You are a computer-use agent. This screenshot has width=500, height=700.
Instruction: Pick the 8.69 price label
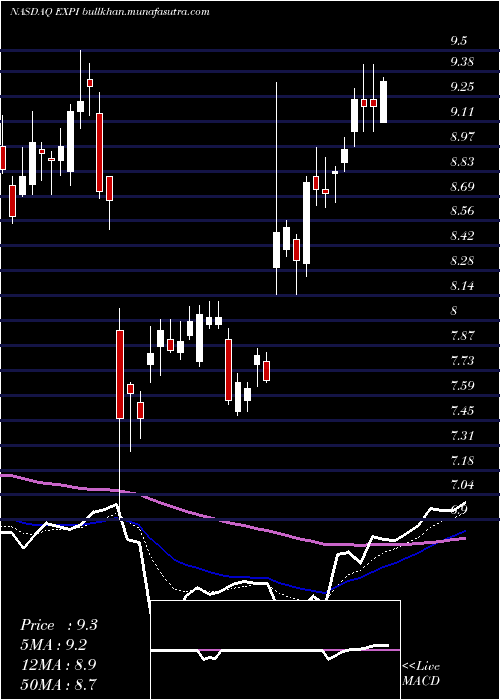(x=462, y=187)
